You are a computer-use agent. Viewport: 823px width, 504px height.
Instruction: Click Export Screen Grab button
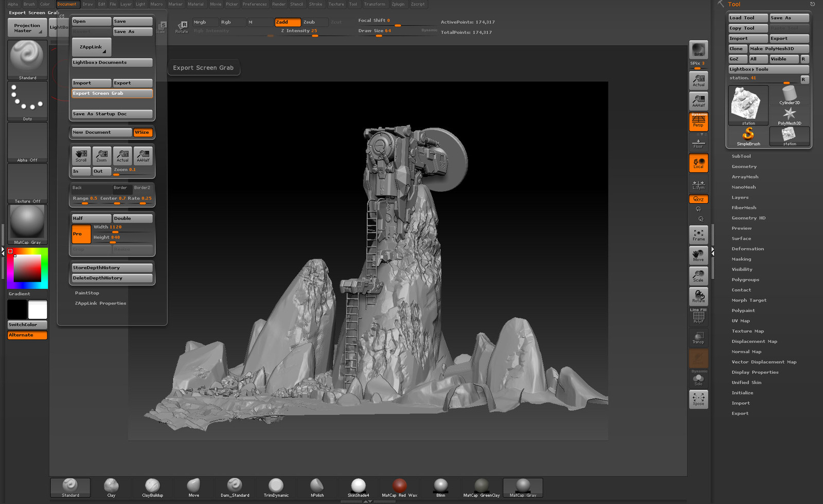[112, 93]
